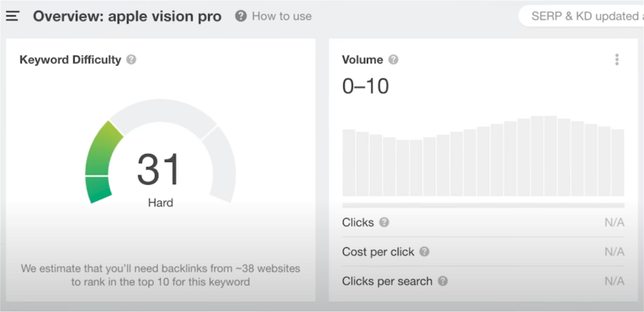This screenshot has width=644, height=312.
Task: Click the Clicks per search help icon
Action: (443, 281)
